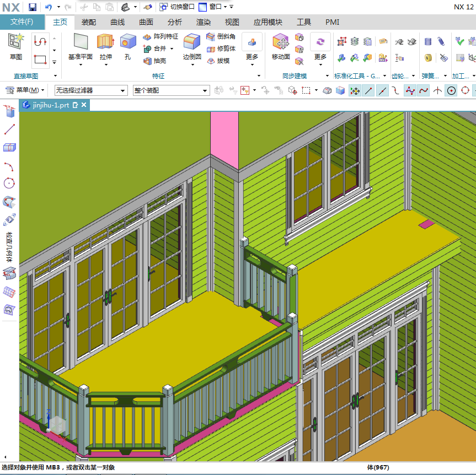Screen dimensions: 476x475
Task: Open the 菜单(M) dropdown menu
Action: pyautogui.click(x=25, y=90)
